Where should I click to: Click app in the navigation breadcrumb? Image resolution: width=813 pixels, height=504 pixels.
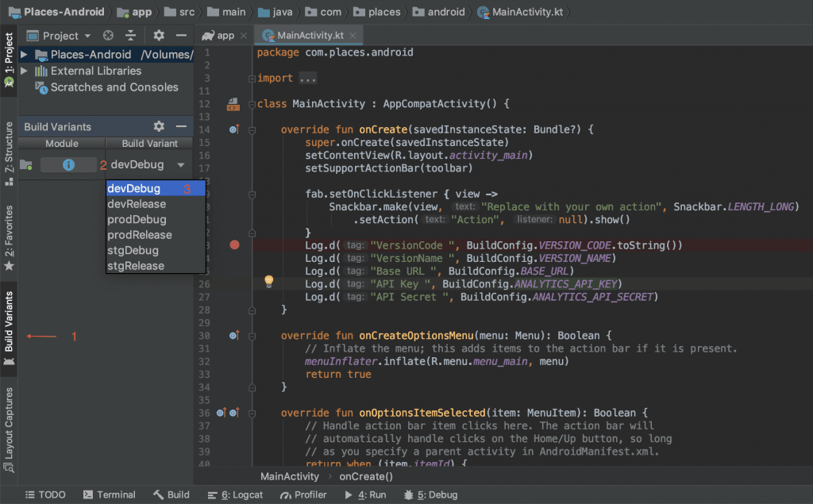click(x=135, y=12)
